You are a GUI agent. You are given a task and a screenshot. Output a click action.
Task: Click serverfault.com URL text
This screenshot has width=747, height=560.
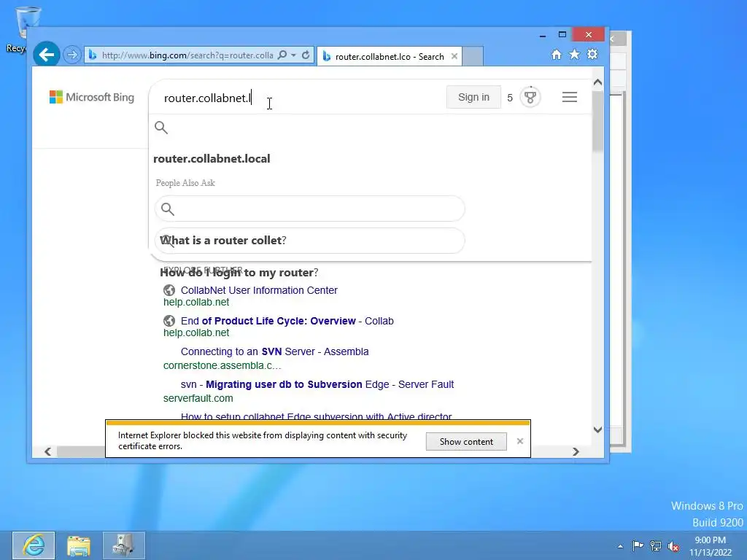198,398
